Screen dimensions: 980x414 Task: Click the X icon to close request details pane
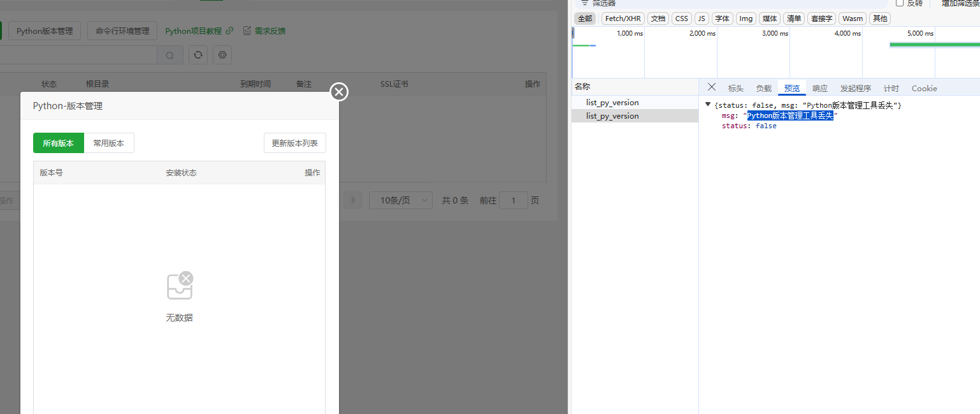point(712,87)
